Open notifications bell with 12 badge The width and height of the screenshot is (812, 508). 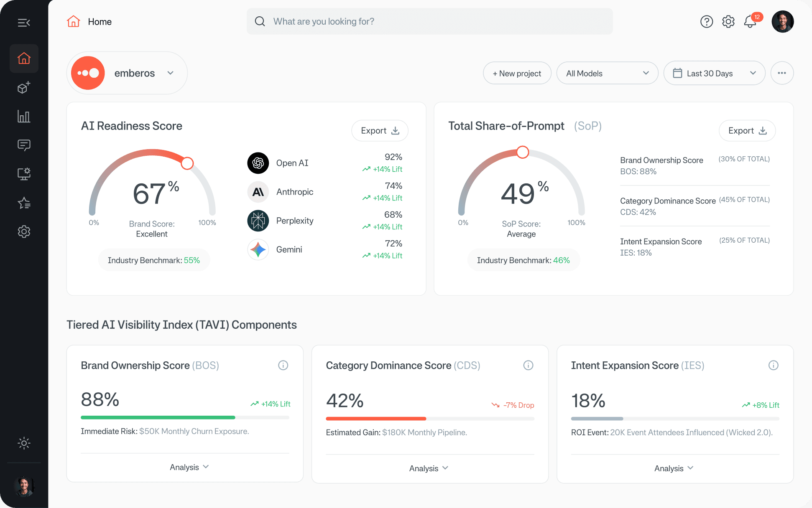(750, 21)
